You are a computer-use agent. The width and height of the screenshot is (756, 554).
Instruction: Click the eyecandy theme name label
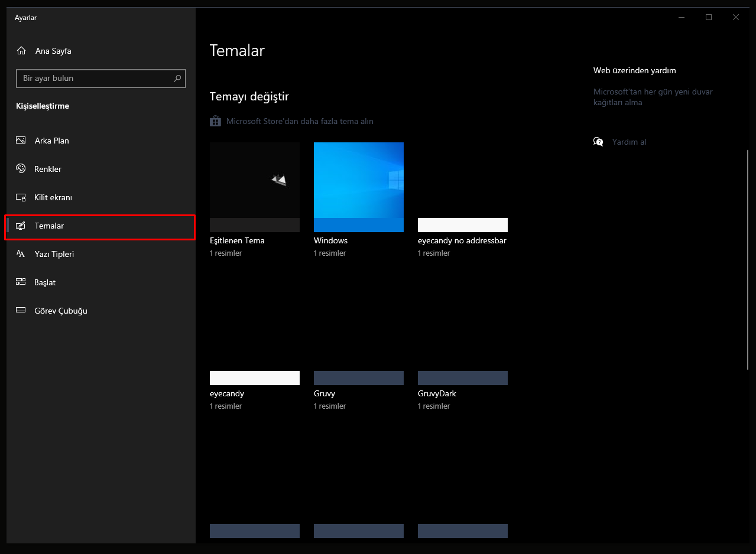227,393
